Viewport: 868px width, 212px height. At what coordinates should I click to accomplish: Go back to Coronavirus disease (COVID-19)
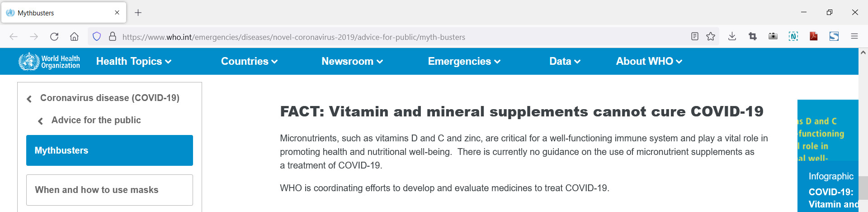pyautogui.click(x=109, y=98)
